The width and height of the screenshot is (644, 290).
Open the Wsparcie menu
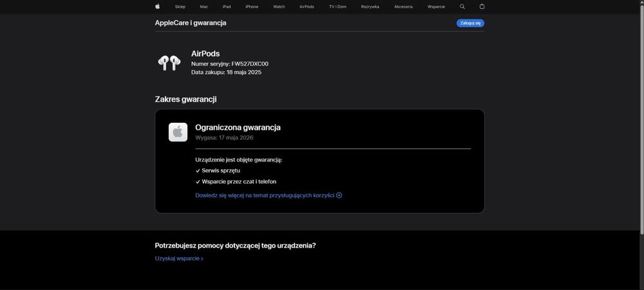click(436, 6)
